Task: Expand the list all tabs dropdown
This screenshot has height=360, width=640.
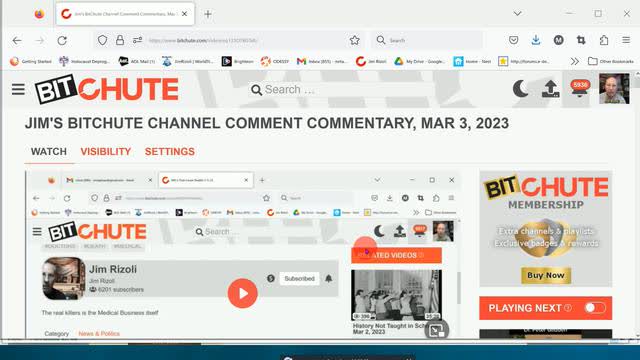Action: (518, 13)
